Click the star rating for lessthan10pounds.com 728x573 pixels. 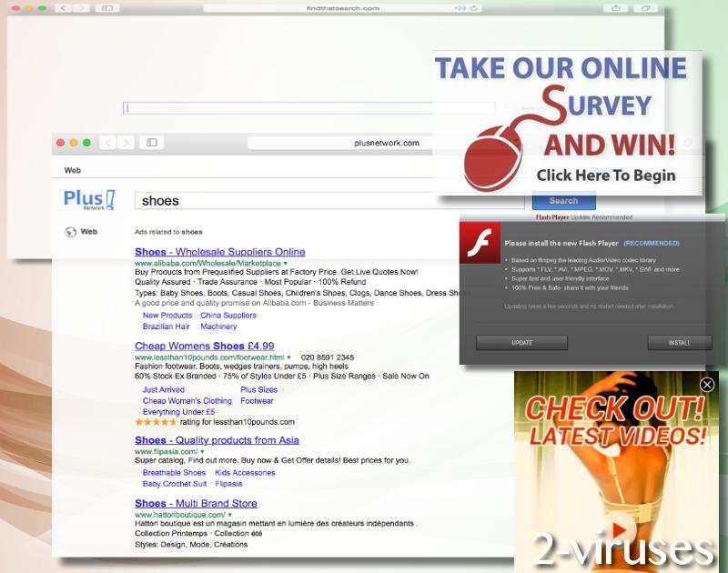coord(157,422)
